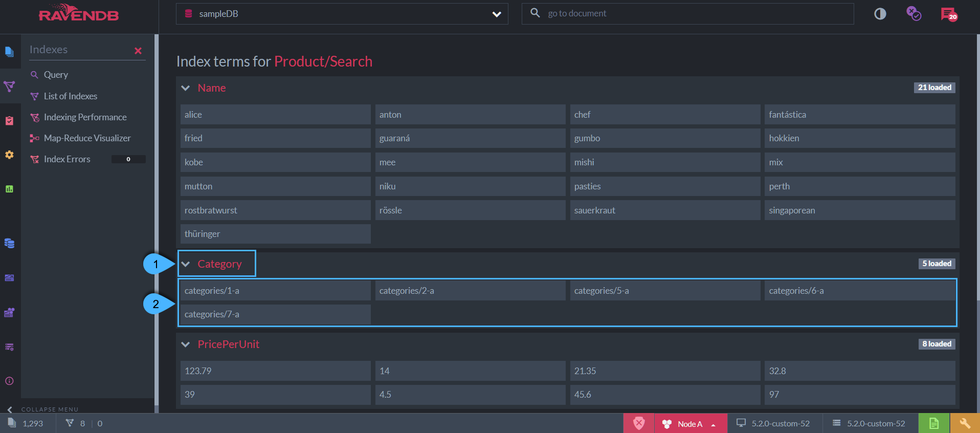This screenshot has width=980, height=433.
Task: Select the term kobe
Action: [276, 162]
